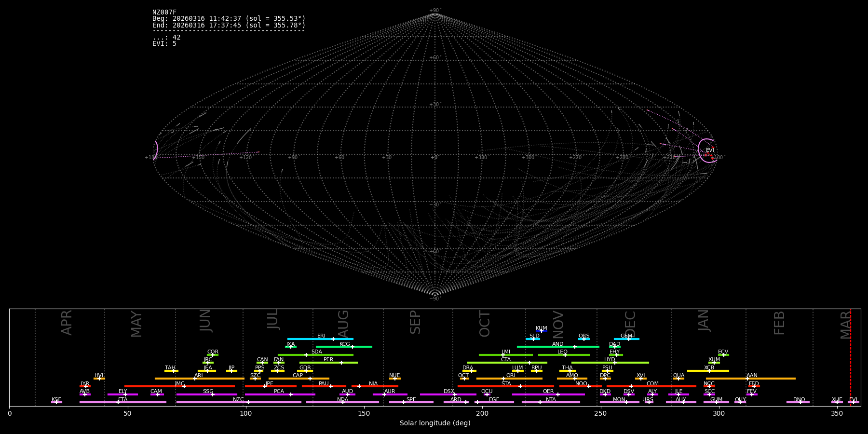Click the LMI shower label
868x434 pixels.
coord(506,352)
